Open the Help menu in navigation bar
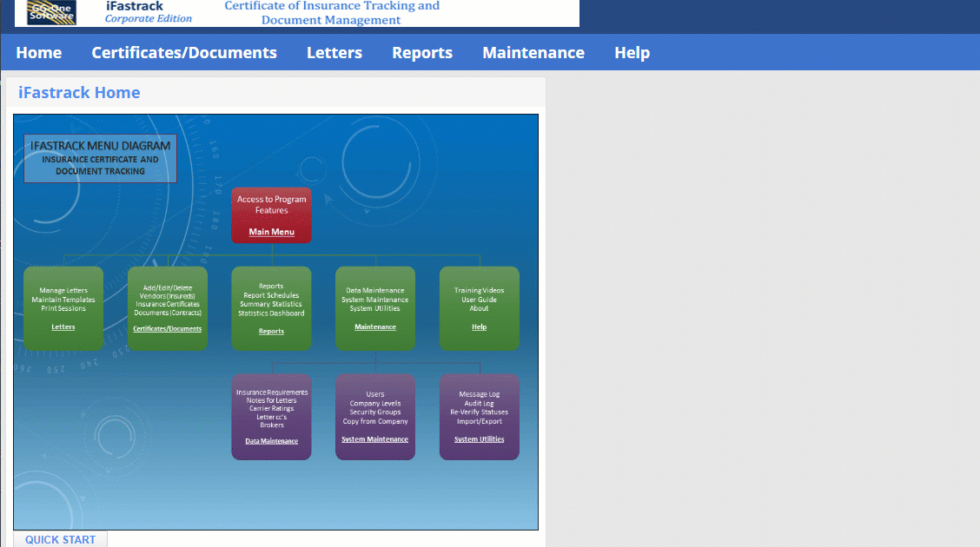 pos(632,52)
